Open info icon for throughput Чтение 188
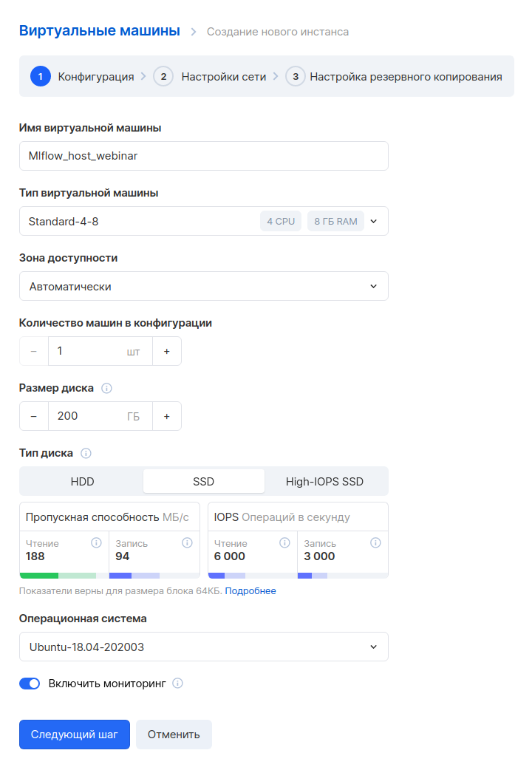 coord(96,542)
